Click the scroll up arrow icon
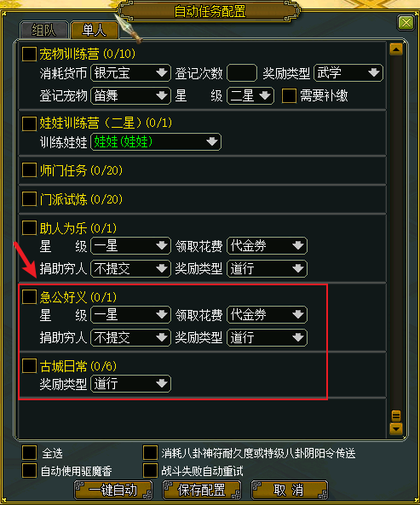 point(396,49)
